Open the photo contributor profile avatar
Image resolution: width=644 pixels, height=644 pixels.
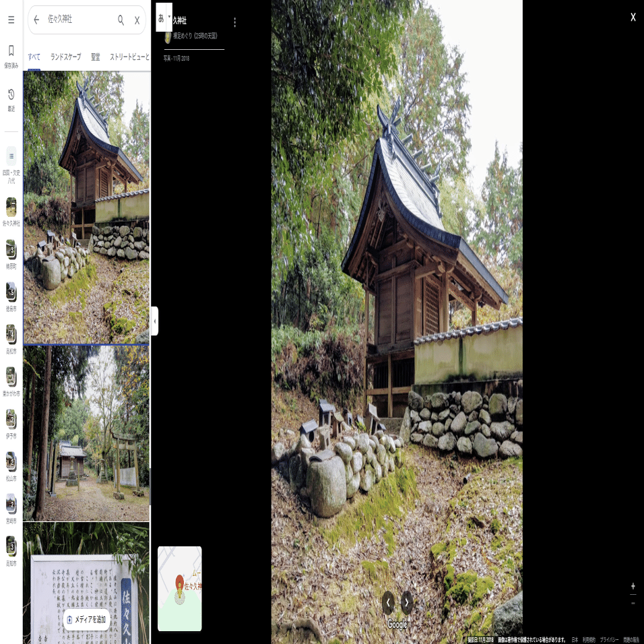168,37
